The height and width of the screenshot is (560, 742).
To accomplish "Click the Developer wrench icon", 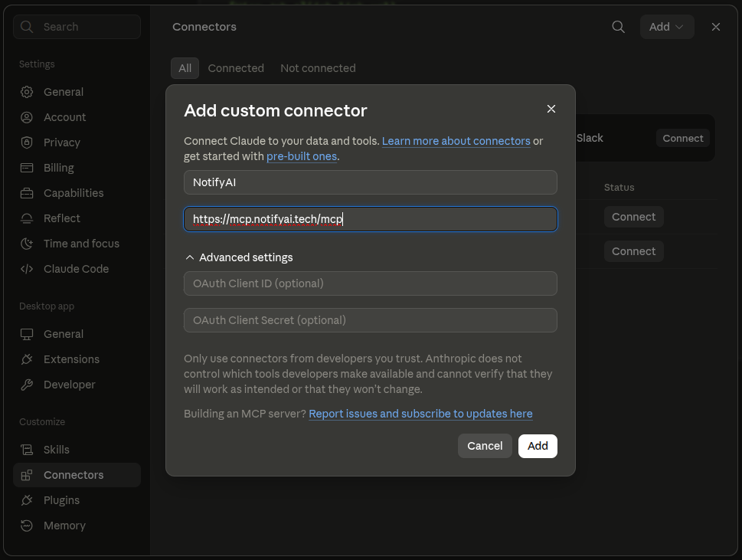I will pyautogui.click(x=27, y=385).
